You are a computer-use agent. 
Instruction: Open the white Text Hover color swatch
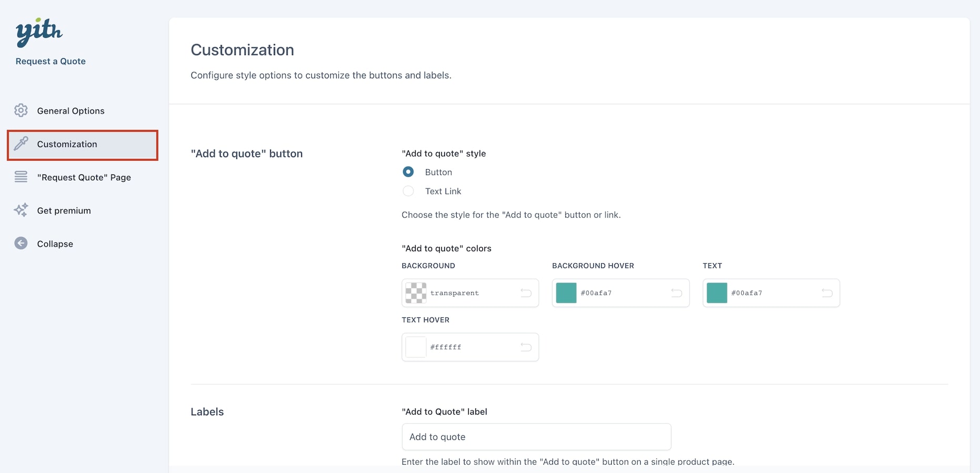click(416, 347)
